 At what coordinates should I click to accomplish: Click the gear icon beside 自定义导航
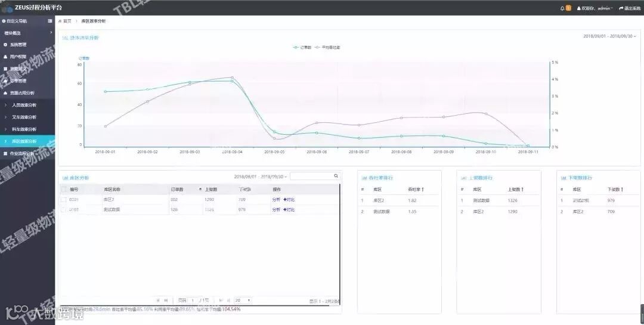click(4, 21)
